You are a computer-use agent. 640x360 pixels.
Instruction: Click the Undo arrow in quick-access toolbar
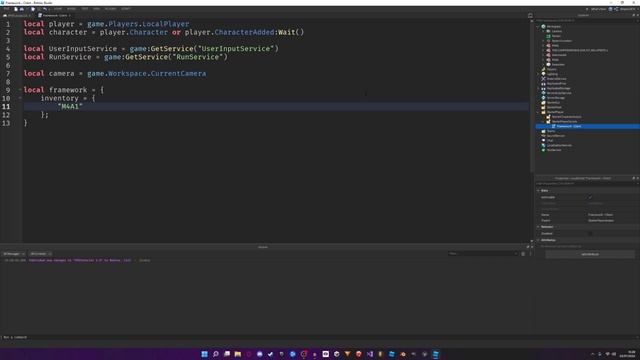click(x=45, y=9)
